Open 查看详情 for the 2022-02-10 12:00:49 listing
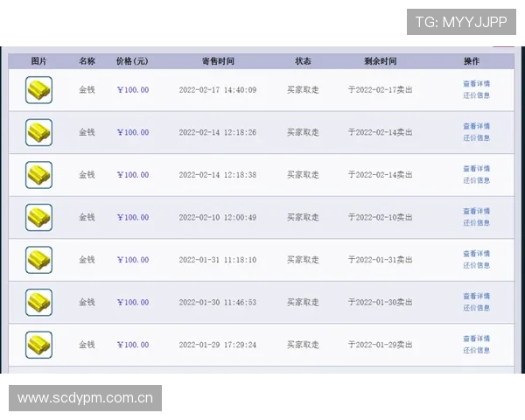Image resolution: width=525 pixels, height=420 pixels. (477, 212)
